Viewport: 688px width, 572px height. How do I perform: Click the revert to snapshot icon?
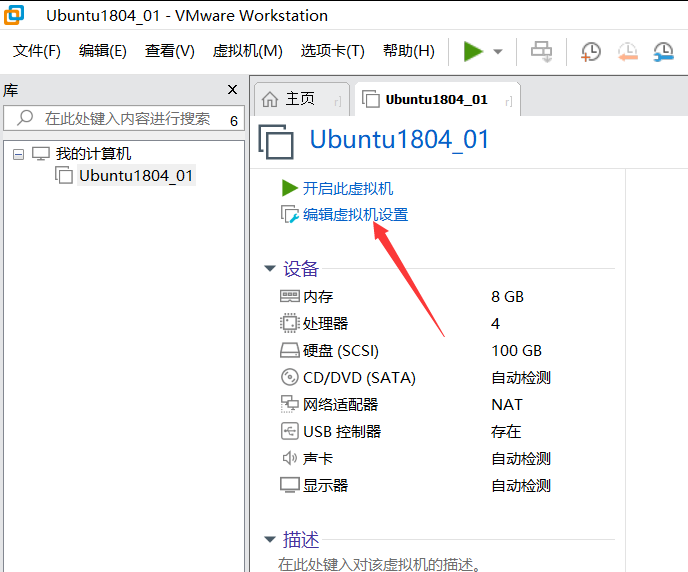click(627, 52)
